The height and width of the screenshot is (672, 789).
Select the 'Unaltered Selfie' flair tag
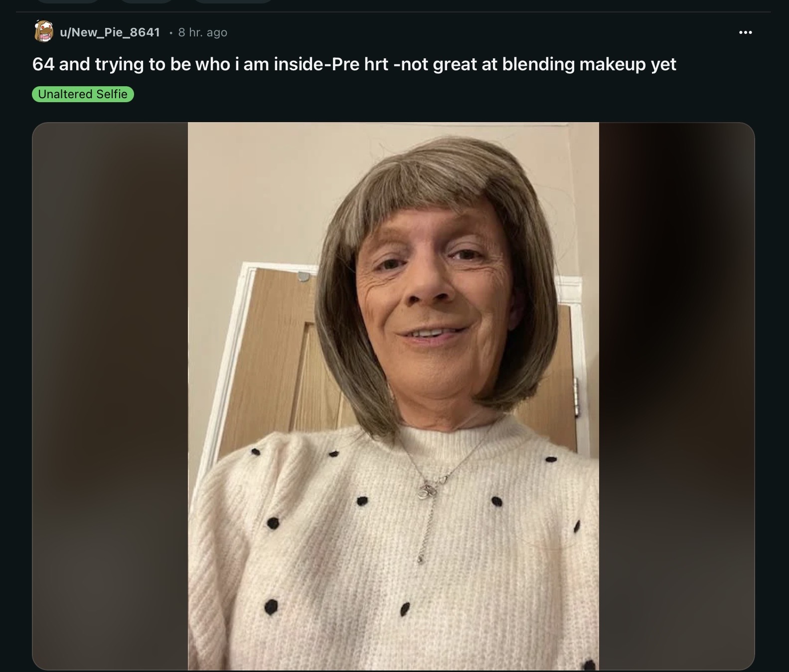(83, 94)
